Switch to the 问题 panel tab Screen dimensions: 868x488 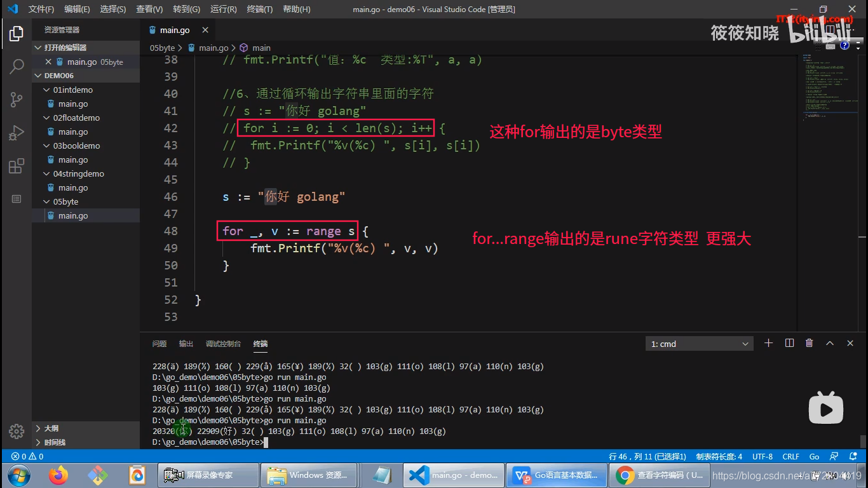[x=159, y=344]
